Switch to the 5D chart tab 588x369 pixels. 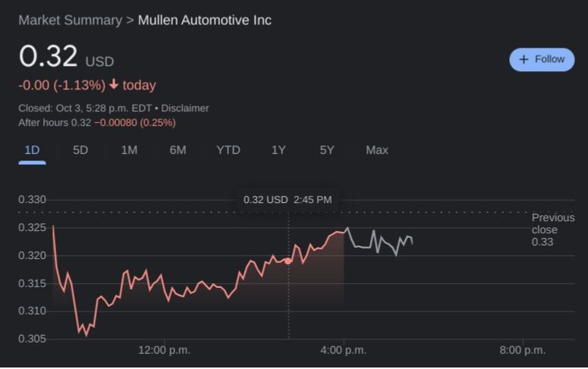[80, 150]
